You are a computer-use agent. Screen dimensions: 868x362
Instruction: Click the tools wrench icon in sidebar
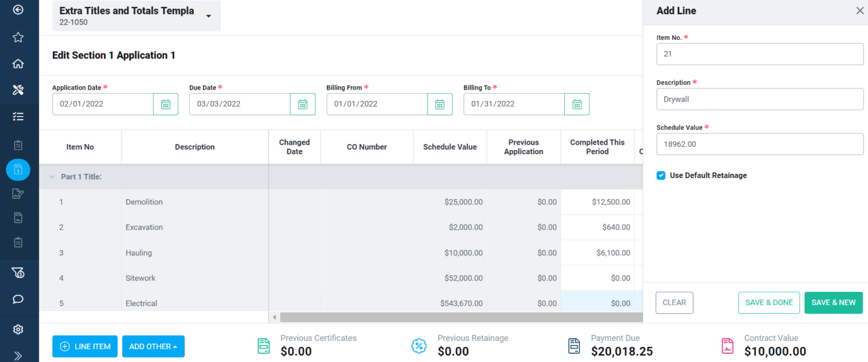pyautogui.click(x=18, y=90)
